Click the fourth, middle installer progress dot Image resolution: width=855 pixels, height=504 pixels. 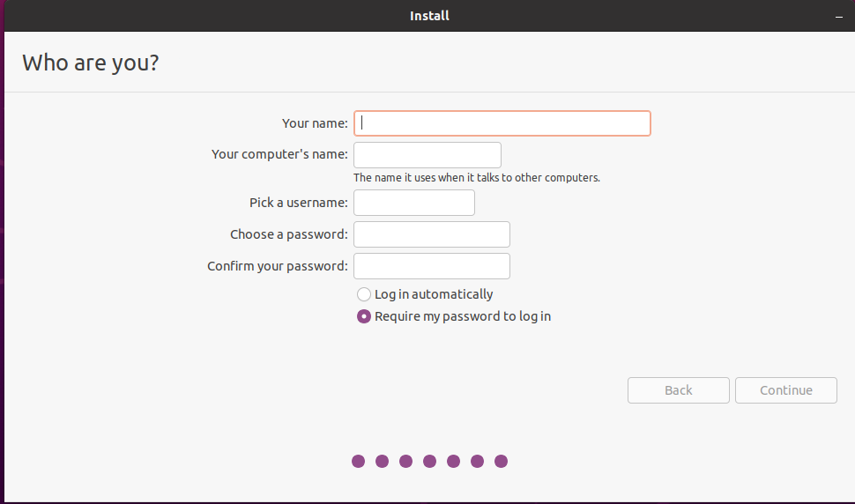[429, 462]
